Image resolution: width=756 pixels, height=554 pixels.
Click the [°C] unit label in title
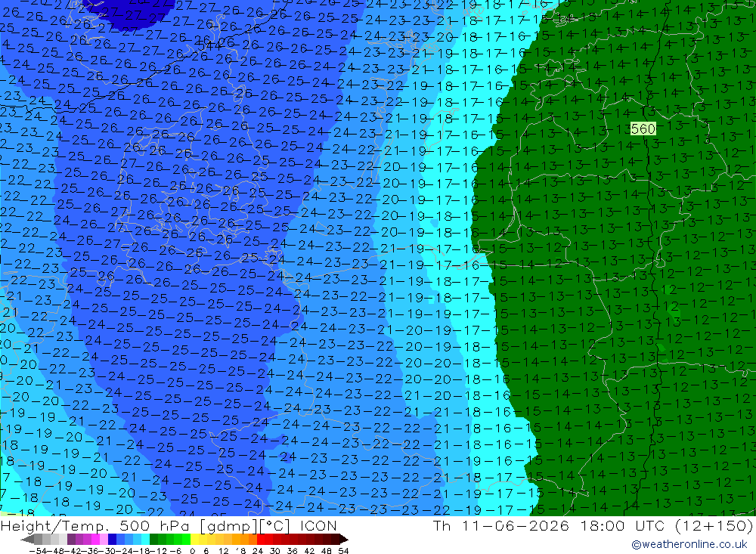coord(275,525)
